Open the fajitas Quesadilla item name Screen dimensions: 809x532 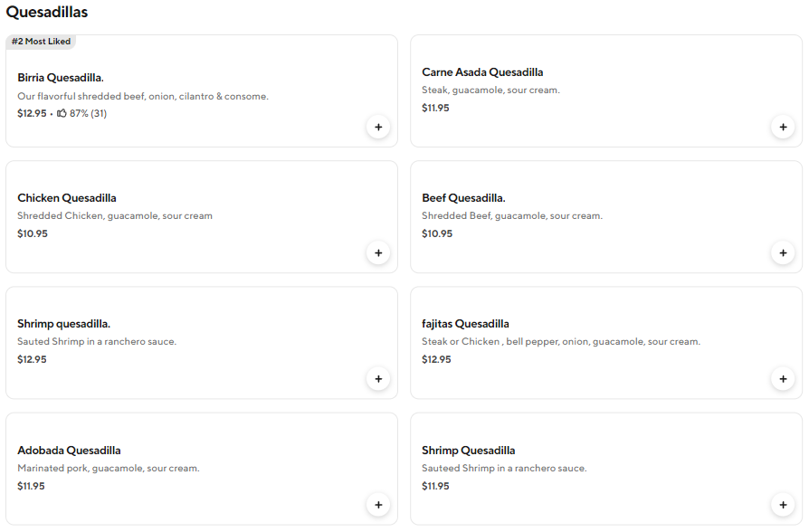[465, 324]
